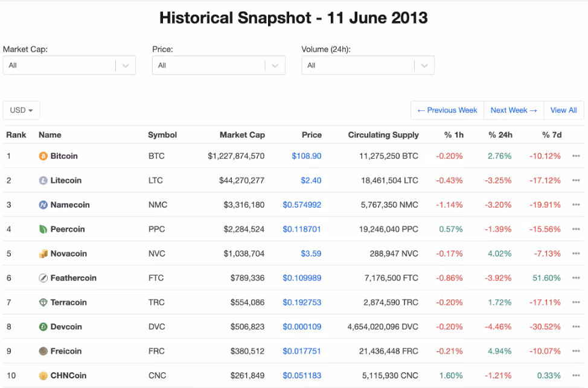This screenshot has width=588, height=388.
Task: Open the Peercoin name link
Action: click(68, 229)
